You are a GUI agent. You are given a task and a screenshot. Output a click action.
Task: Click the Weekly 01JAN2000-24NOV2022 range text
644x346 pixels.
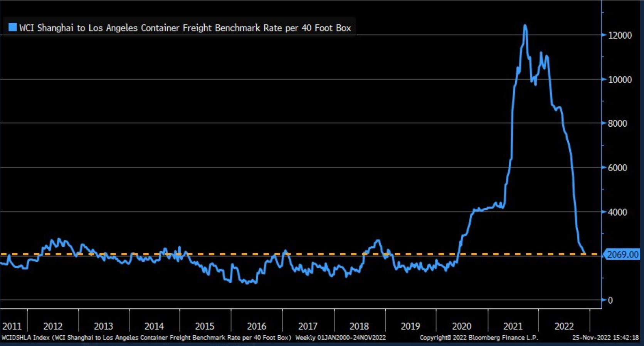tap(340, 338)
